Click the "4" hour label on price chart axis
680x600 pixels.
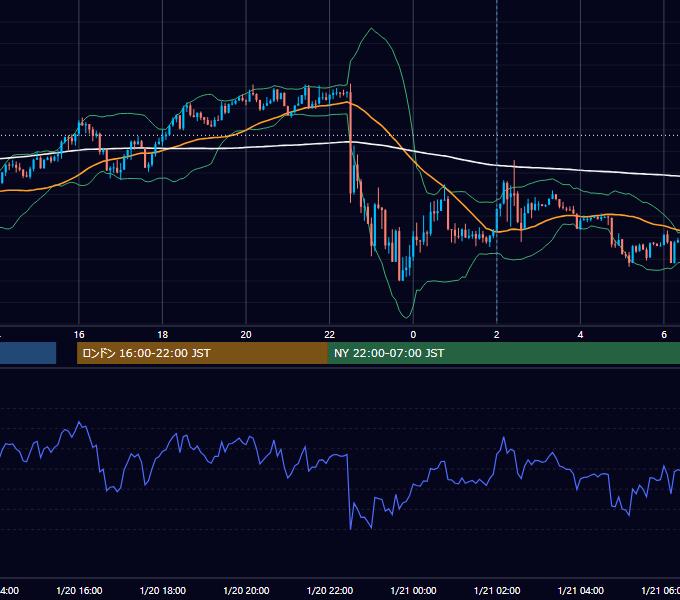coord(580,334)
